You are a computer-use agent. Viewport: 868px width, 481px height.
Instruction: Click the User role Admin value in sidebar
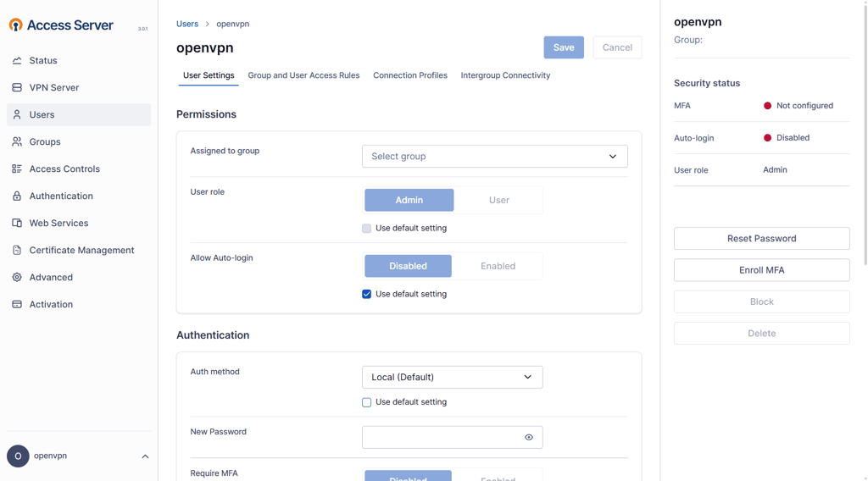[775, 169]
